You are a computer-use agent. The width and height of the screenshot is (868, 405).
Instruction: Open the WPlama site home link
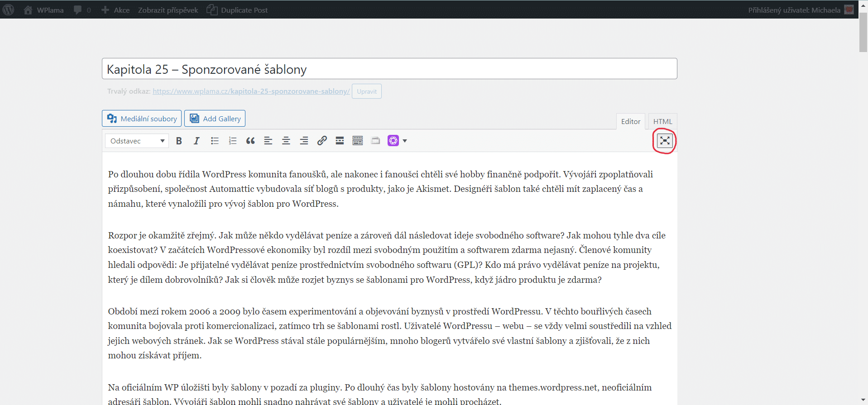click(43, 10)
